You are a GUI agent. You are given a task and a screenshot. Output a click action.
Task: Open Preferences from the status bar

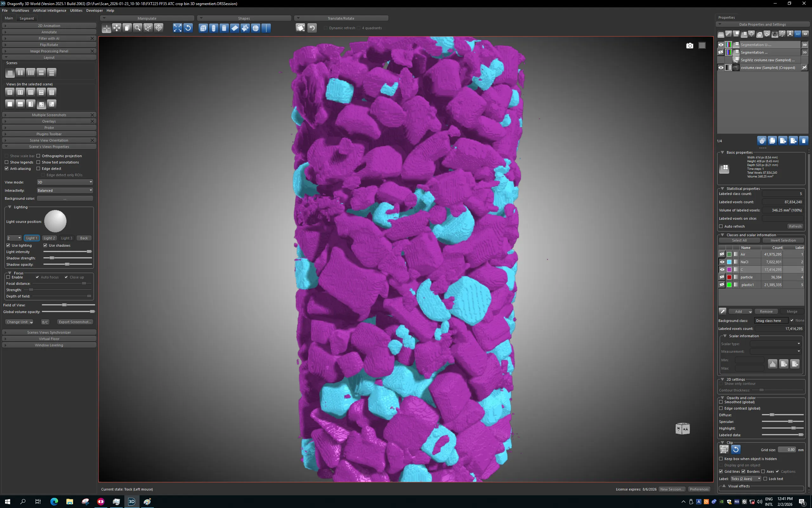[x=699, y=489]
